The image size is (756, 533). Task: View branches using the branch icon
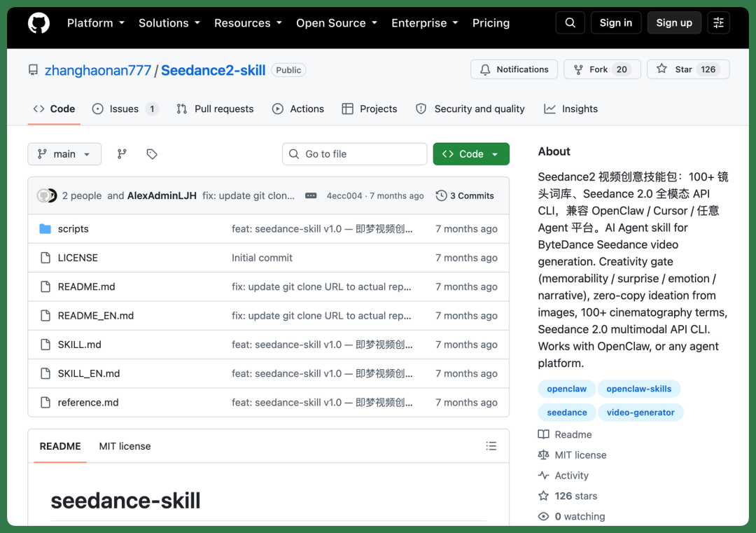click(x=122, y=154)
